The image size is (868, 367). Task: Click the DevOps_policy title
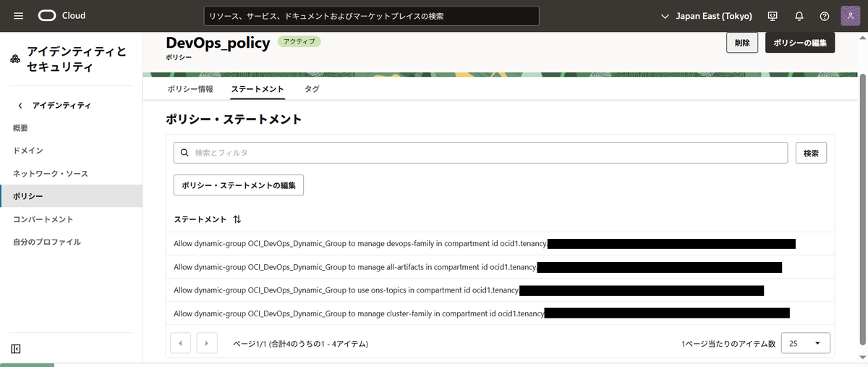pyautogui.click(x=218, y=42)
